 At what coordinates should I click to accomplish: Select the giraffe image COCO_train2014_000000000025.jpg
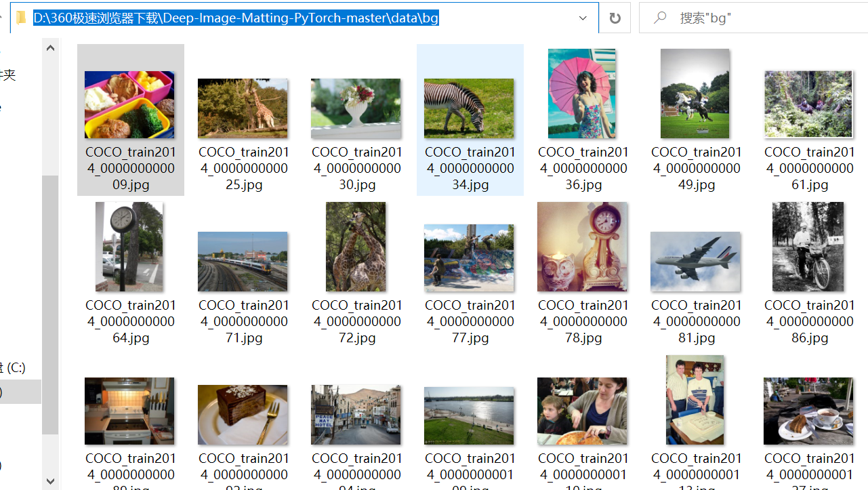click(243, 108)
